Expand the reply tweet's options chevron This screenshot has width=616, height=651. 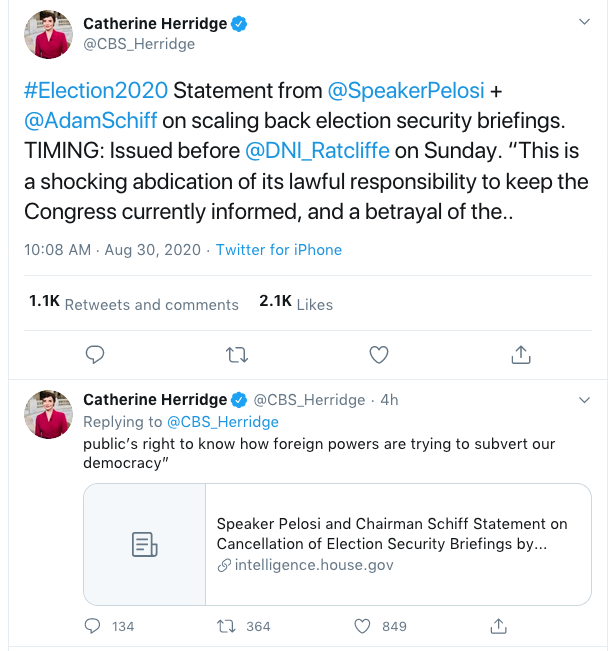(x=585, y=400)
